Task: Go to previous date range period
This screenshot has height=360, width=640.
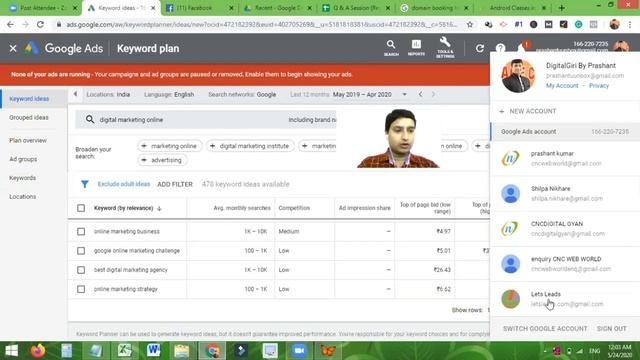Action: coord(420,94)
